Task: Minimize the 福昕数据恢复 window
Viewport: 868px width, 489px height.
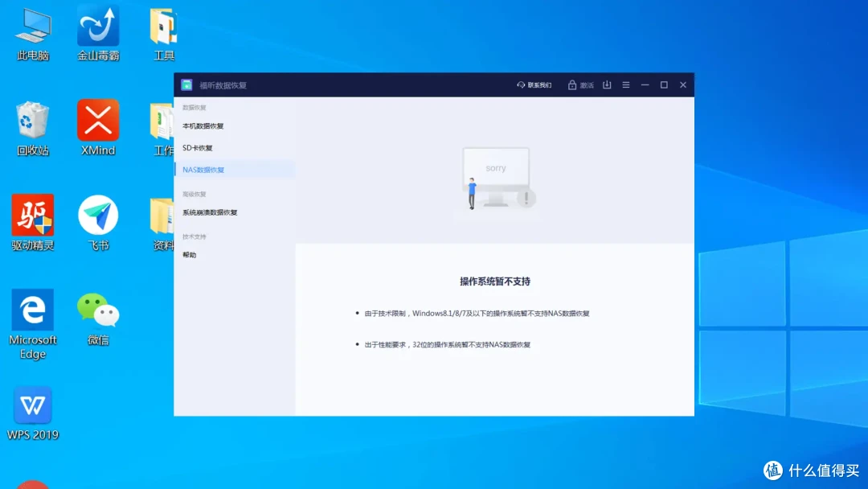Action: coord(645,84)
